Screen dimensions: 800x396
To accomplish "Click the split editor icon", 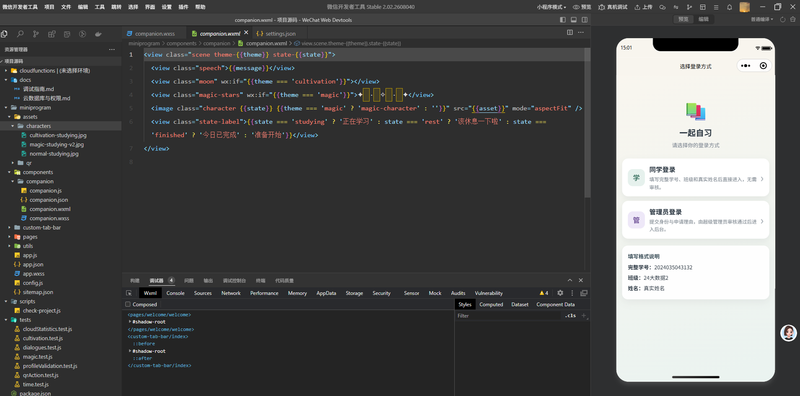I will pyautogui.click(x=570, y=33).
